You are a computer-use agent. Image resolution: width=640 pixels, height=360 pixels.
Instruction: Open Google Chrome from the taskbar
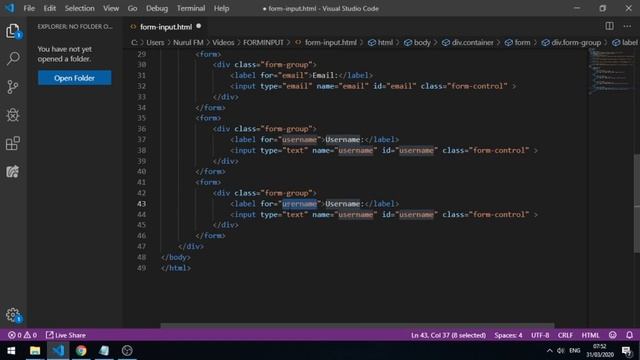pyautogui.click(x=81, y=351)
